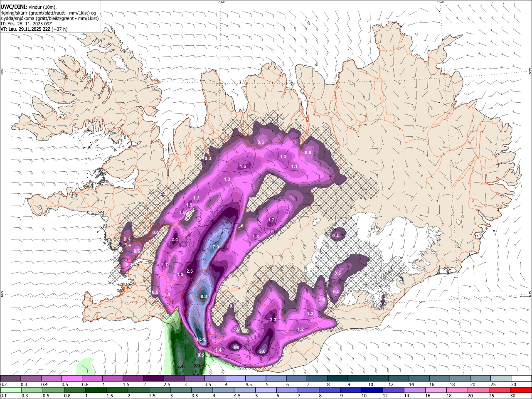Click the 20W longitude label at top
The image size is (532, 399).
pos(221,2)
